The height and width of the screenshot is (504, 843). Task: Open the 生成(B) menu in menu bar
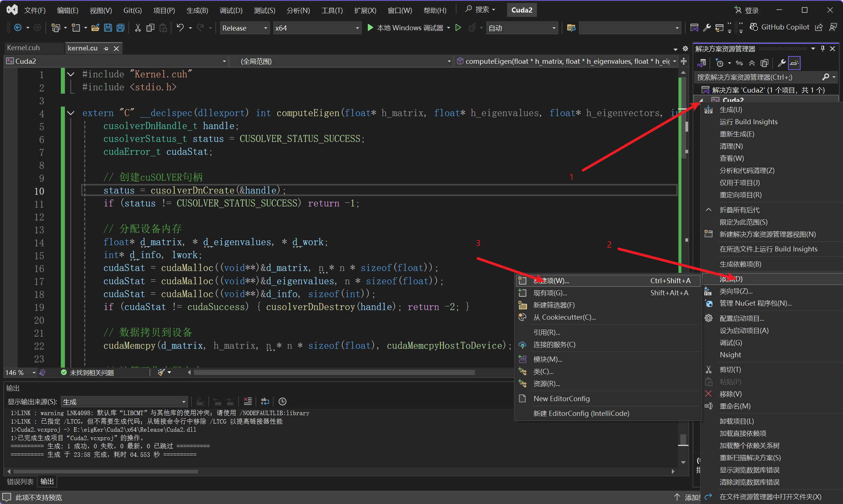pos(197,10)
